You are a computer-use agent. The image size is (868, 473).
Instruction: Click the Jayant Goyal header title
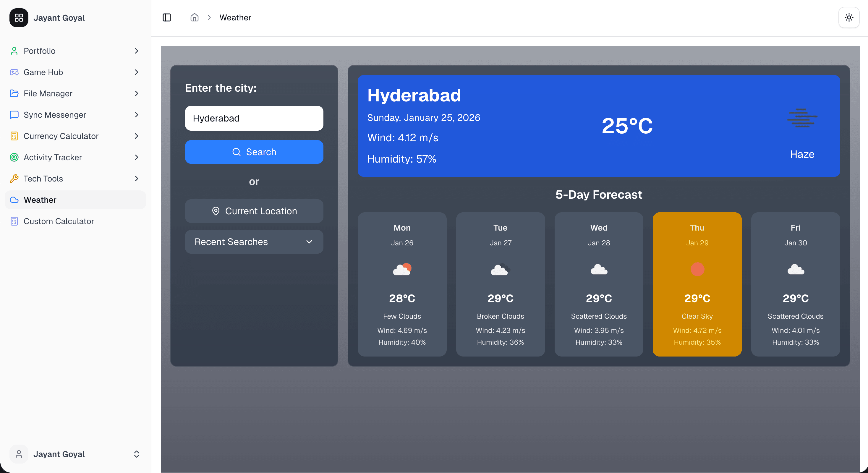click(59, 17)
